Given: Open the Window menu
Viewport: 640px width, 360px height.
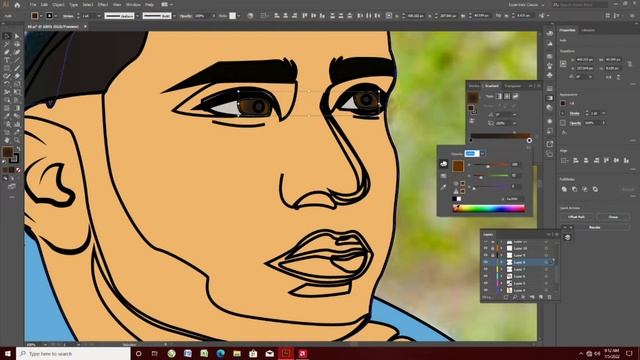Looking at the screenshot, I should tap(133, 5).
